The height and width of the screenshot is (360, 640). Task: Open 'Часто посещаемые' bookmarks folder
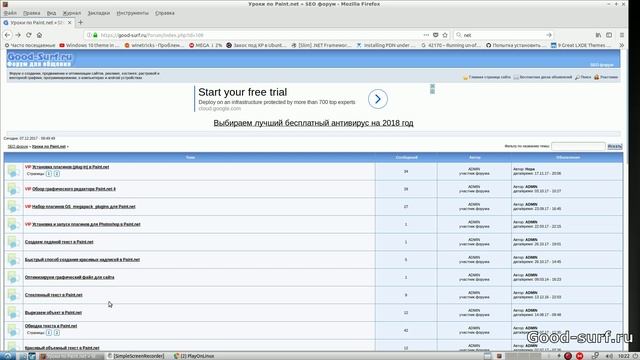pos(29,45)
